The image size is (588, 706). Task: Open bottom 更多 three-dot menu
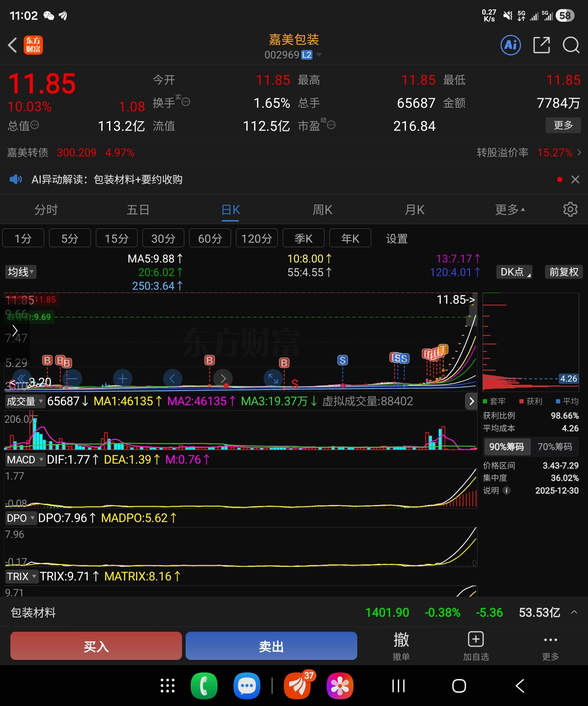(550, 646)
